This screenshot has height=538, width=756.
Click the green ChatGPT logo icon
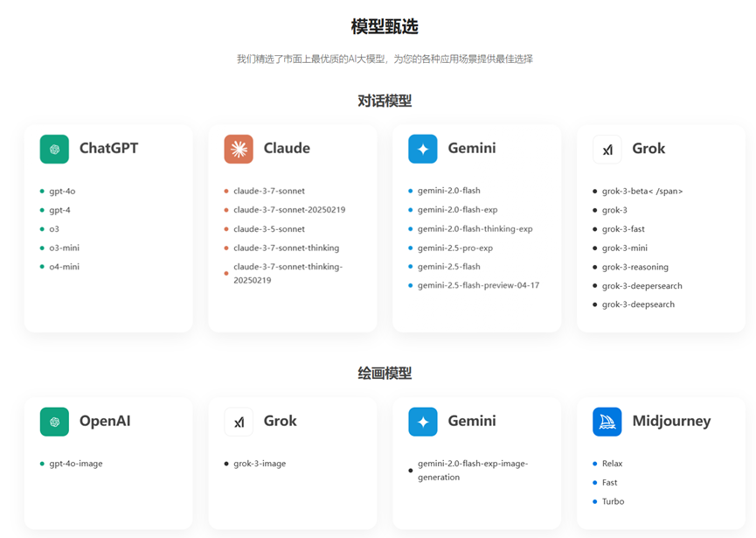[54, 149]
